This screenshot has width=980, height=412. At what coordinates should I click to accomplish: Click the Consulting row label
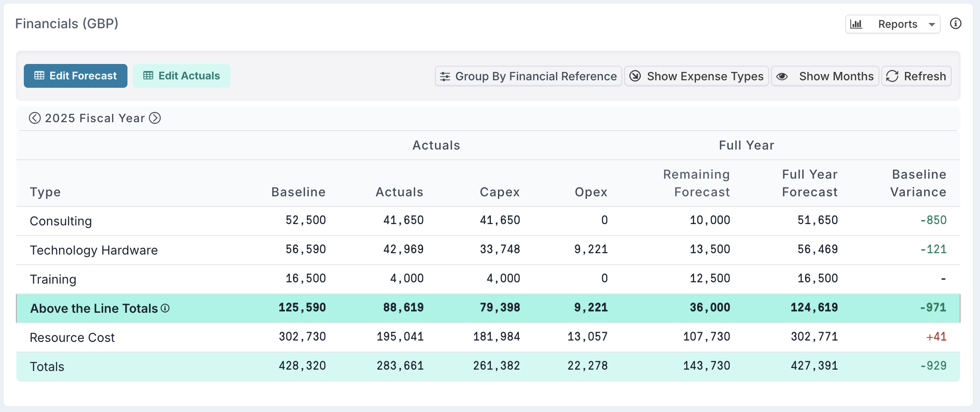(61, 221)
